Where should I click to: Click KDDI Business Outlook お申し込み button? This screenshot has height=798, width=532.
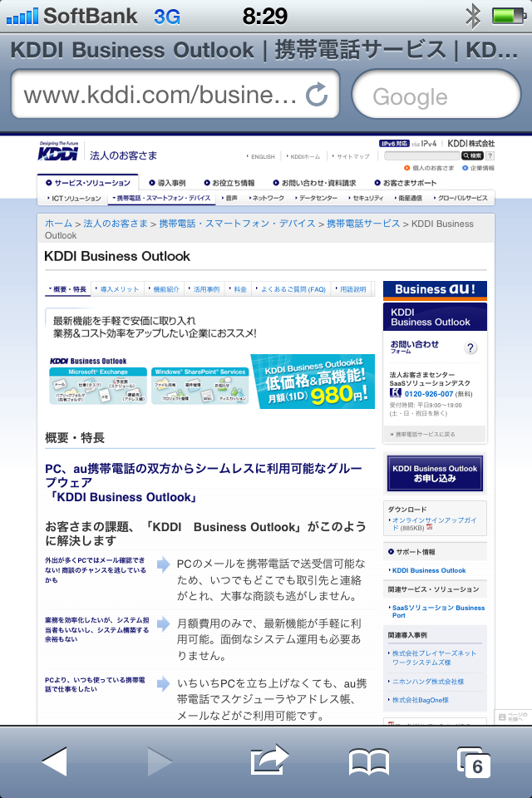[x=435, y=473]
